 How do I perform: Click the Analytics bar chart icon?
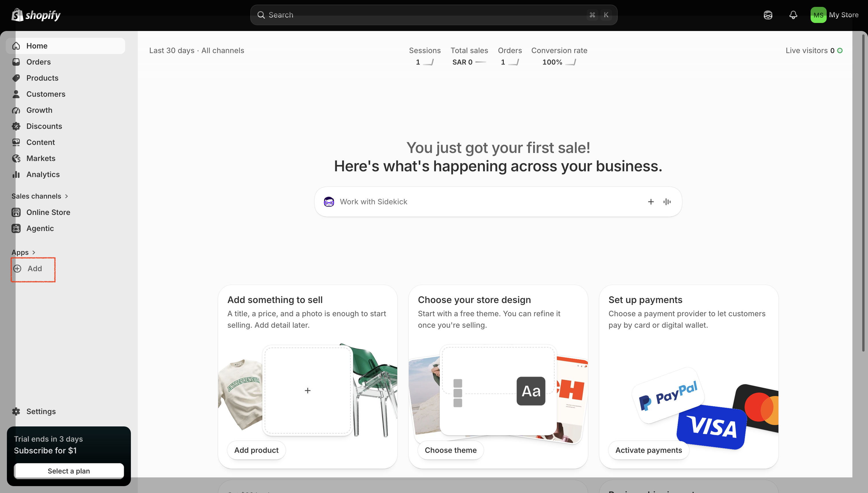tap(16, 174)
